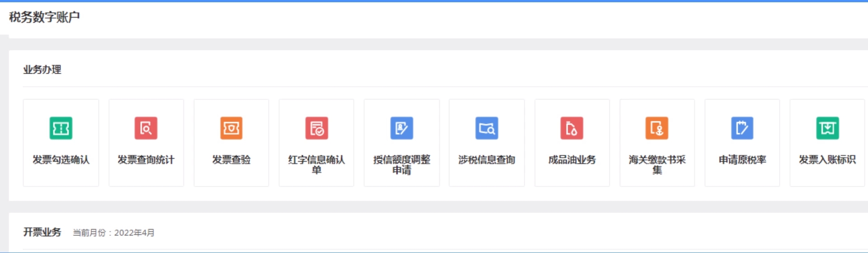
Task: Click the 开票业务 section heading
Action: (x=42, y=232)
